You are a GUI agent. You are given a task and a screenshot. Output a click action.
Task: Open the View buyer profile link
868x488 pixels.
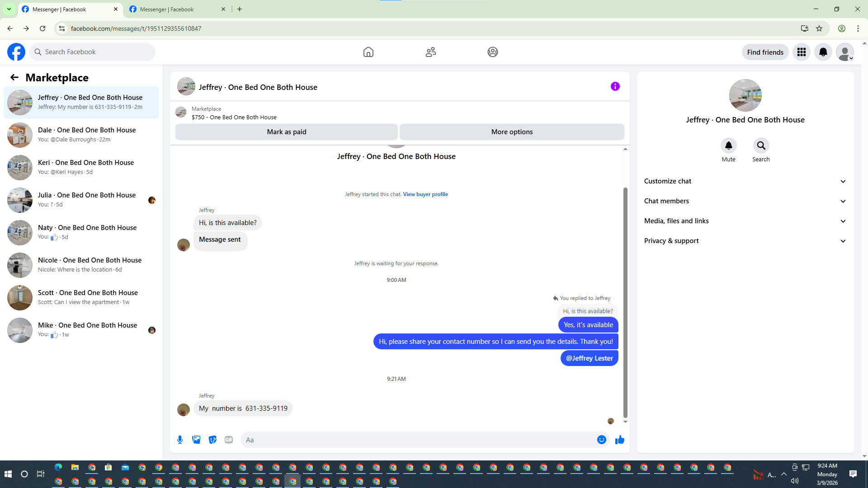click(425, 194)
